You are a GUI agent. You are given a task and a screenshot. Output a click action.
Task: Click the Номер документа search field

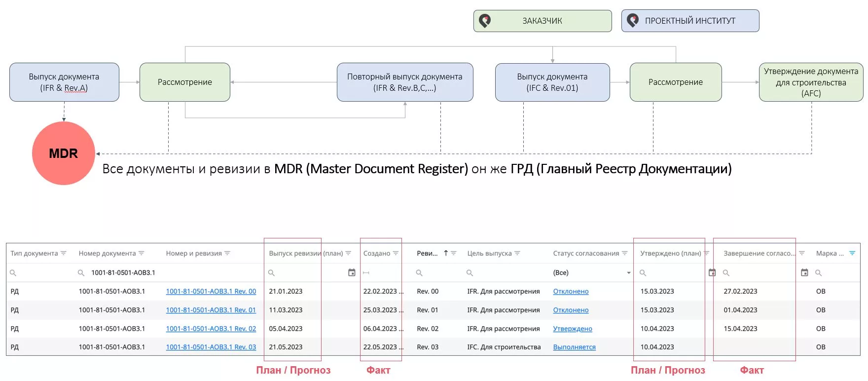123,272
